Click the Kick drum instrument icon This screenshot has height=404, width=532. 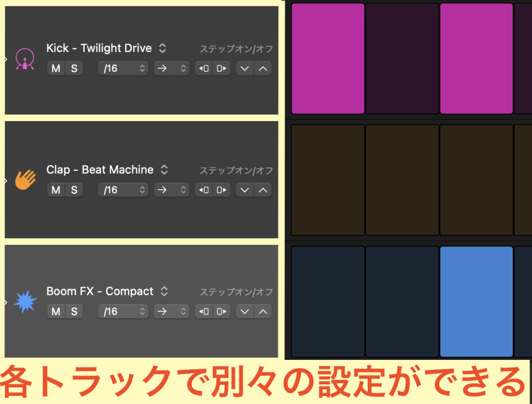coord(25,59)
